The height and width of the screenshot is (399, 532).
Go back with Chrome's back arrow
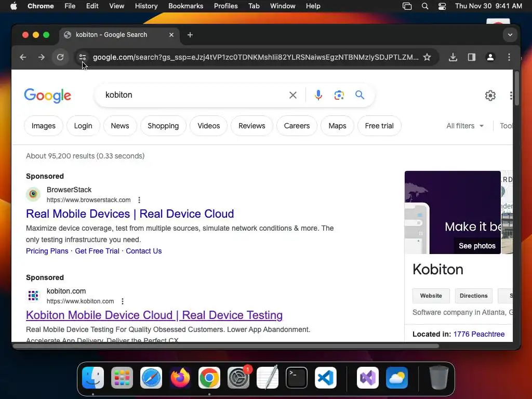[x=23, y=57]
